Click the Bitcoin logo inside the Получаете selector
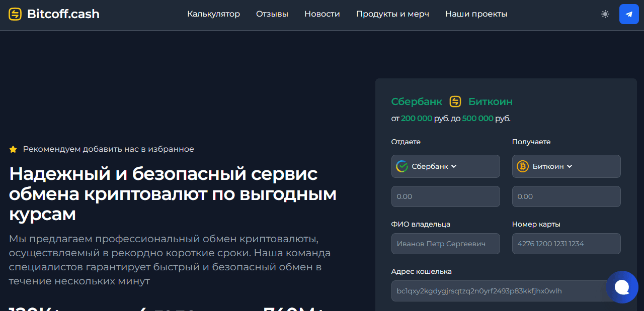Screen dimensions: 644x311 [522, 166]
